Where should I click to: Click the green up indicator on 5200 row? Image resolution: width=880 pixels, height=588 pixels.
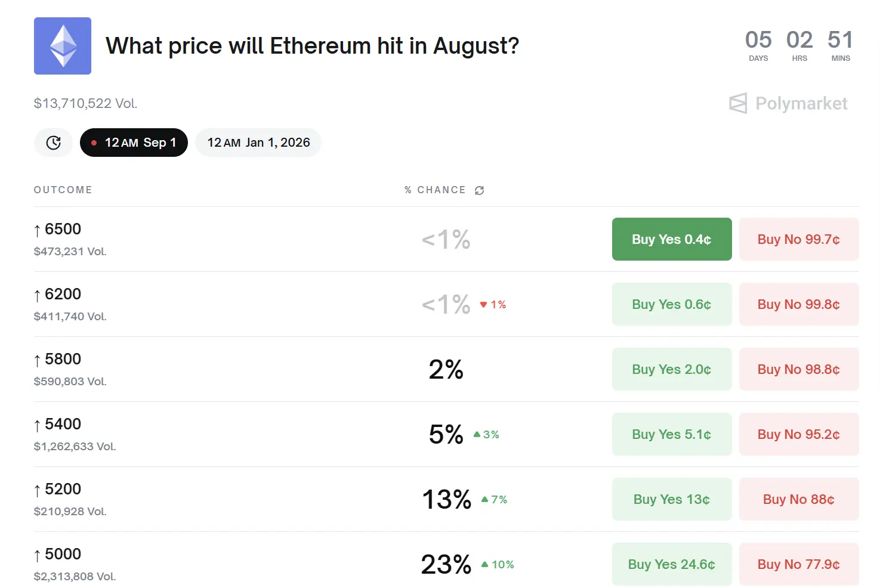(494, 500)
